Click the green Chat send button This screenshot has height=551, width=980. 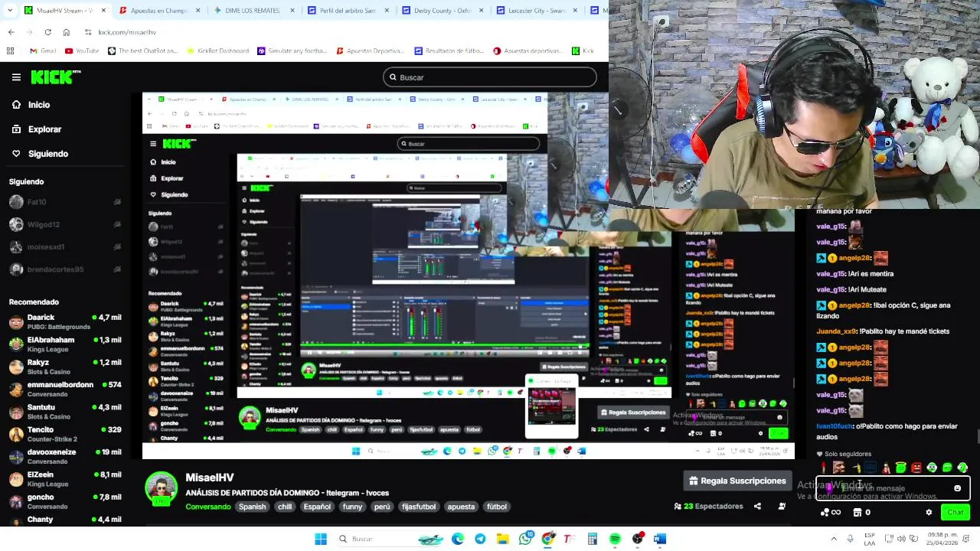(x=955, y=513)
